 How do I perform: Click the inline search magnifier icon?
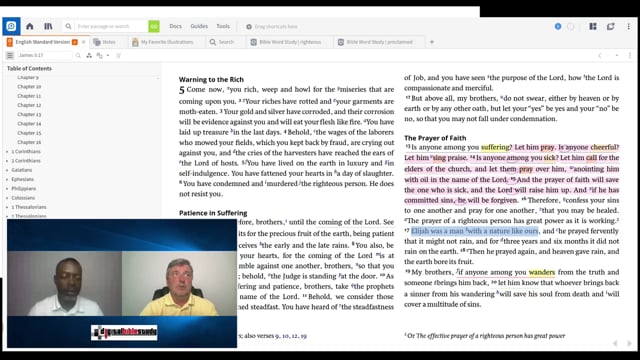tap(78, 56)
